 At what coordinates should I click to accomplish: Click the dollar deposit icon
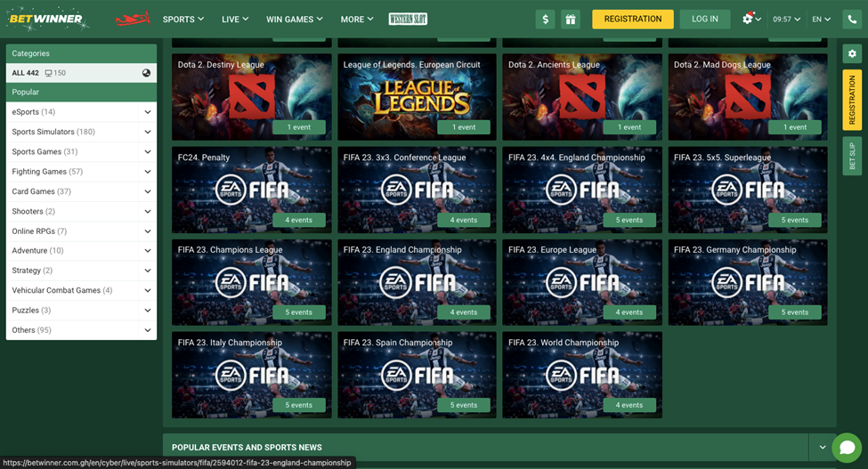click(545, 20)
